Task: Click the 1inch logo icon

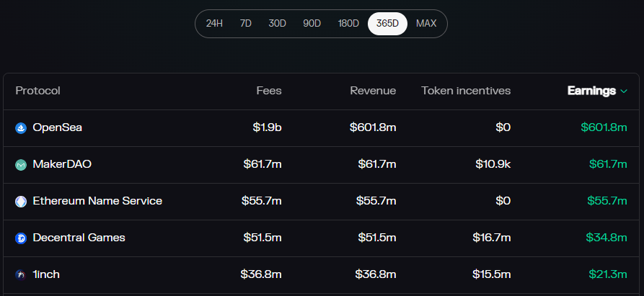Action: point(21,274)
